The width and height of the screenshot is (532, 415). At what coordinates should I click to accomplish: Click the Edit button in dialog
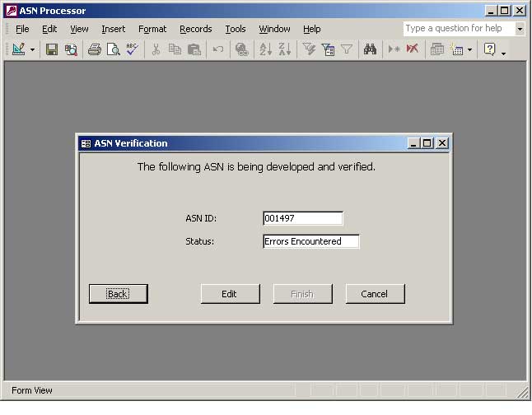[231, 294]
